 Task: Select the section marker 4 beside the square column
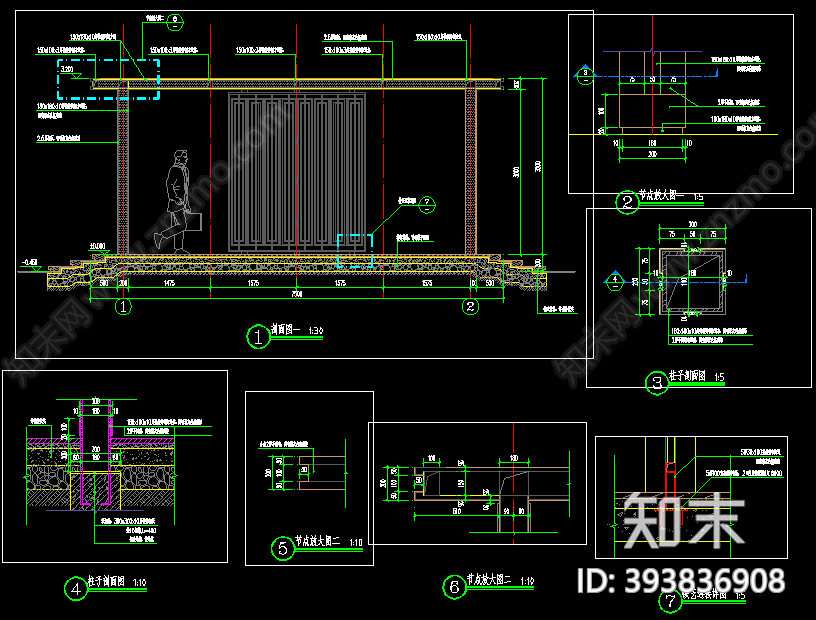point(616,281)
